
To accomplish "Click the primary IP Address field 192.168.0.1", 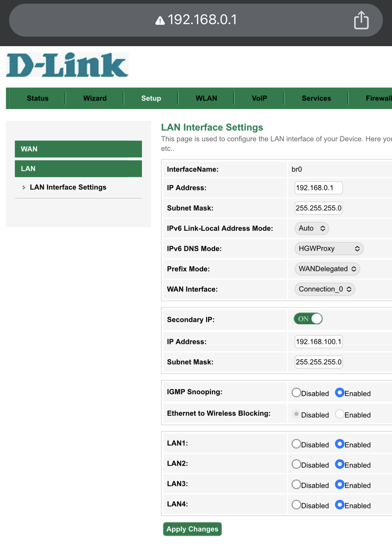I will coord(318,188).
